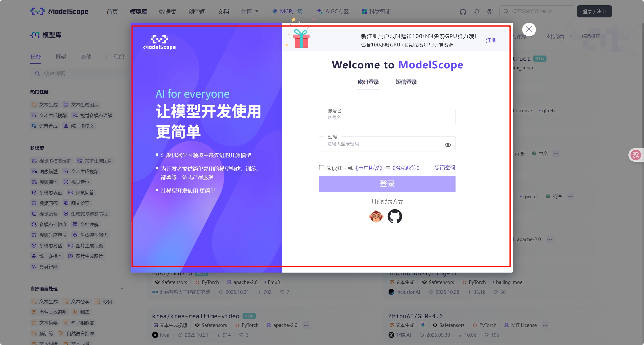
Task: Toggle dark mode with the sun icon
Action: point(476,11)
